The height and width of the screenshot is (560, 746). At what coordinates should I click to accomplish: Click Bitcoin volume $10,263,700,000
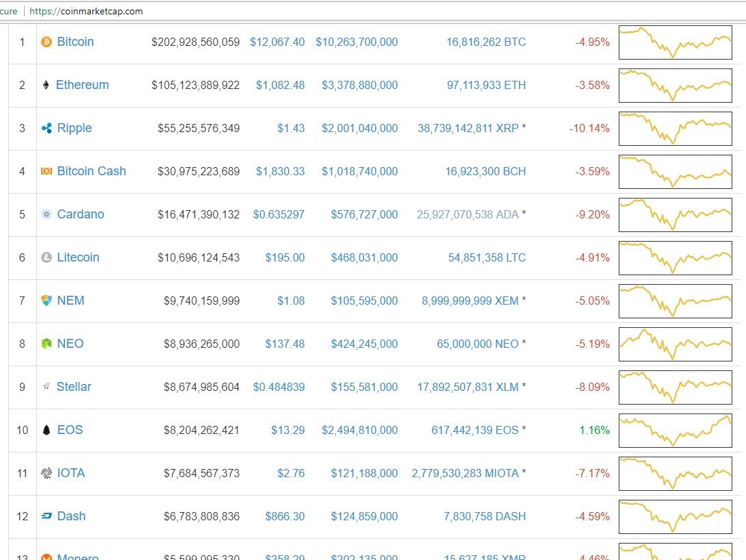(x=357, y=42)
